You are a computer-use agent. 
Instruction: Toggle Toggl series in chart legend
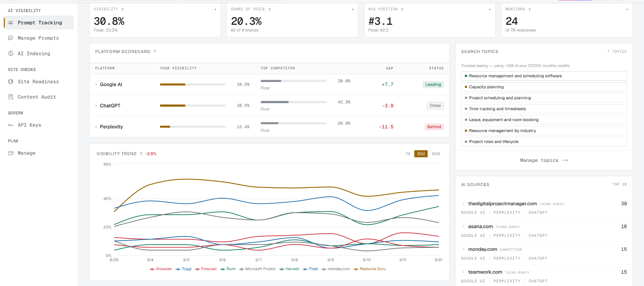[x=184, y=269]
